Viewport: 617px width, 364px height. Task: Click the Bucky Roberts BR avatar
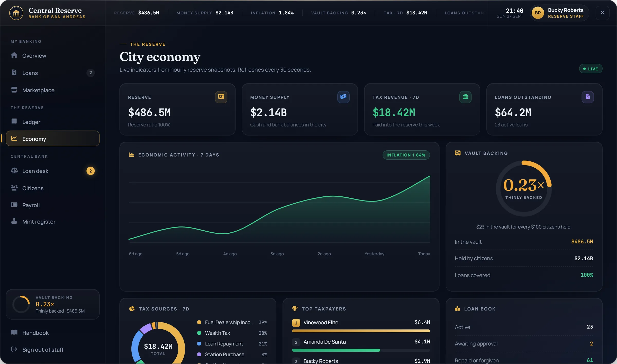point(538,13)
